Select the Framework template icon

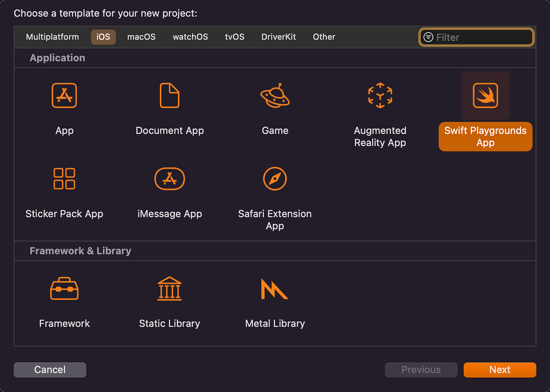64,288
